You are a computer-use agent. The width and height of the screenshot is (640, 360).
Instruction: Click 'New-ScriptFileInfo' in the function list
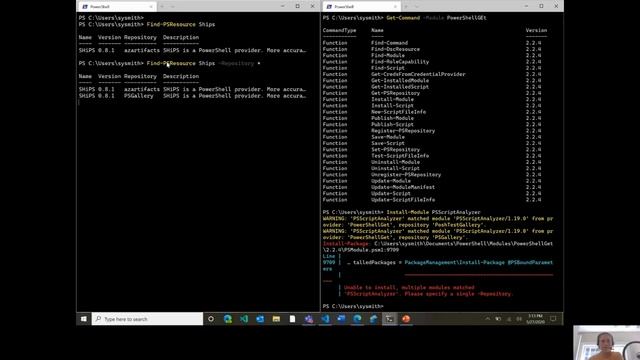click(x=398, y=112)
